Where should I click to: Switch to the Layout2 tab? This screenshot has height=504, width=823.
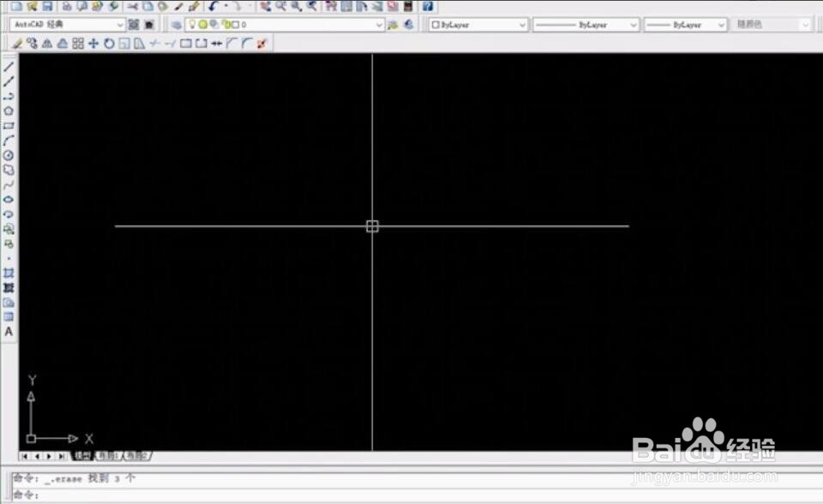pyautogui.click(x=136, y=456)
